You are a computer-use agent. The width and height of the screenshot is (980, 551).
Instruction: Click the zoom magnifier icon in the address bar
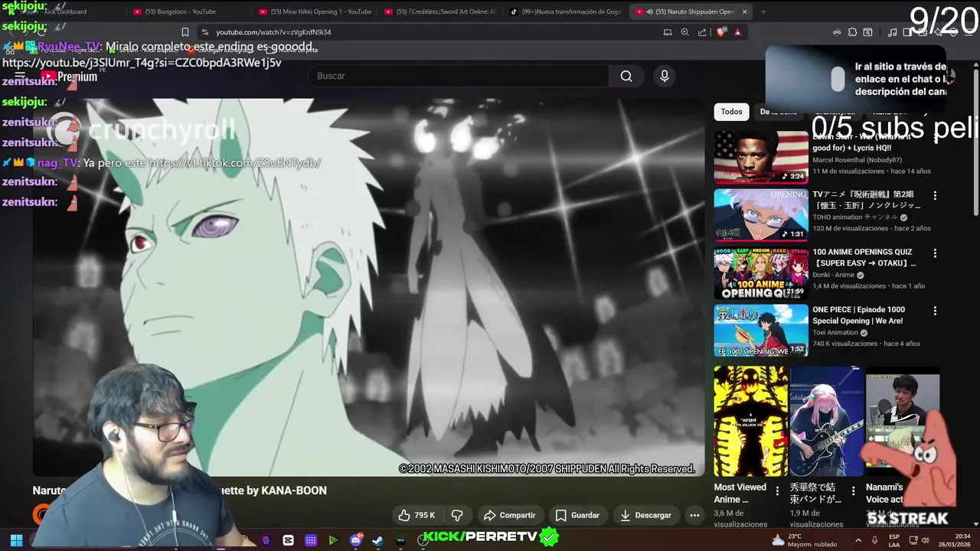[x=684, y=32]
